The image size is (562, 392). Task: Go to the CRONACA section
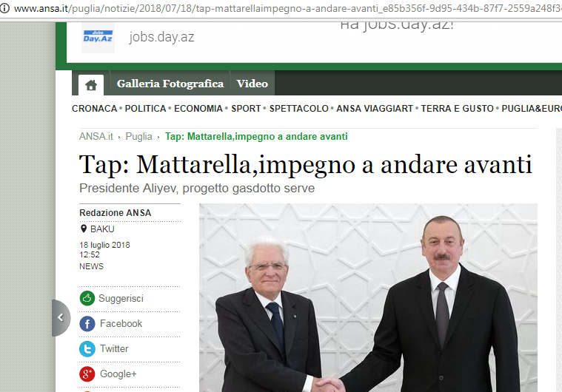pyautogui.click(x=94, y=109)
